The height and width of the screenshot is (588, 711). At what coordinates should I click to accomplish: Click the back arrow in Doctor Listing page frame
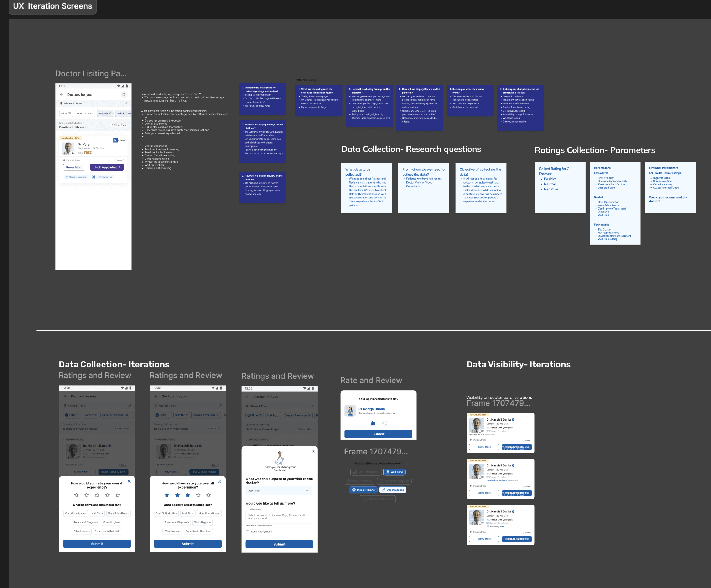62,95
